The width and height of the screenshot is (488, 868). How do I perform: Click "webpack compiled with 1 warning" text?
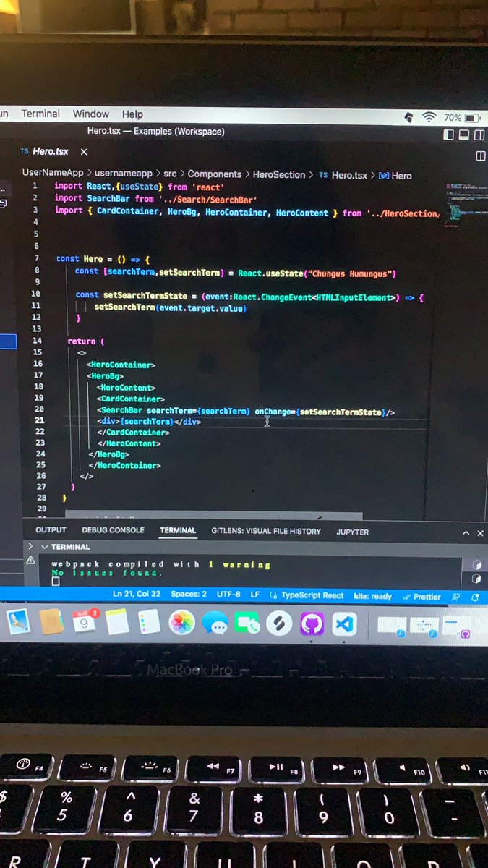(160, 564)
